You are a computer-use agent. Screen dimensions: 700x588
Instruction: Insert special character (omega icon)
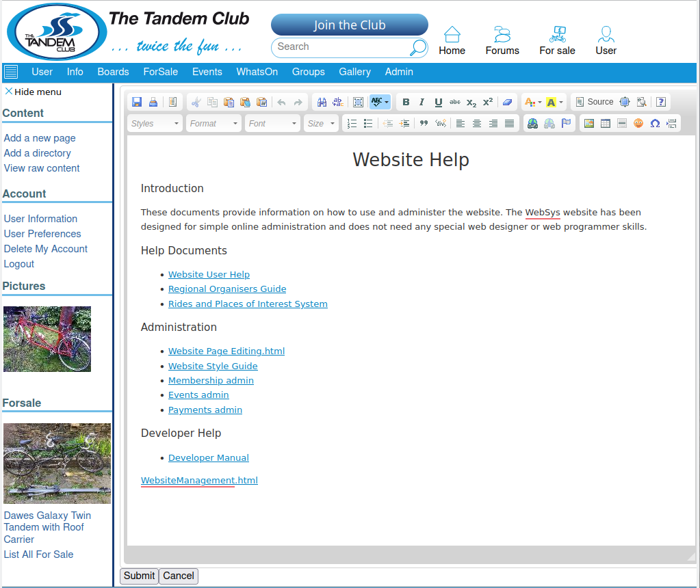(x=655, y=123)
